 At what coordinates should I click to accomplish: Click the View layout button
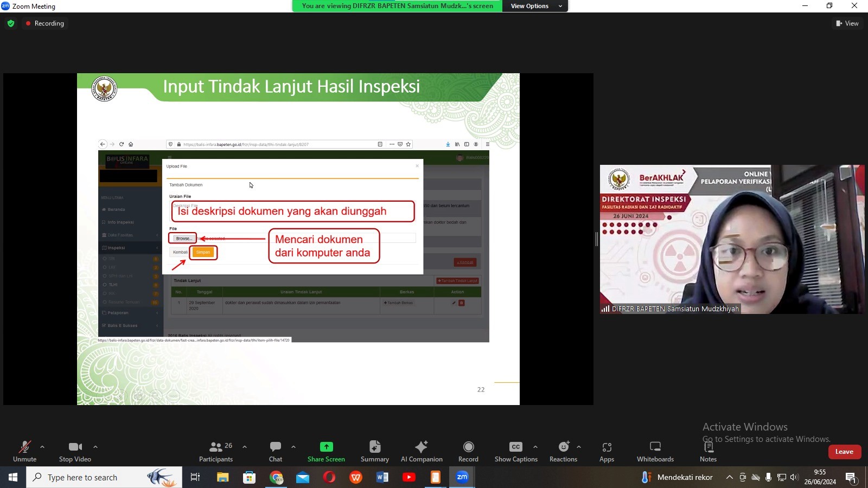click(847, 23)
